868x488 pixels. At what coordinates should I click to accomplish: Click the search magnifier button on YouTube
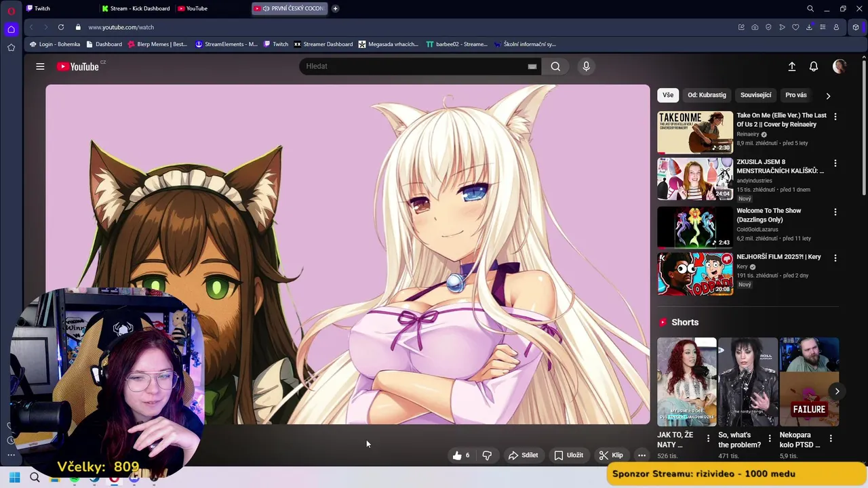555,66
